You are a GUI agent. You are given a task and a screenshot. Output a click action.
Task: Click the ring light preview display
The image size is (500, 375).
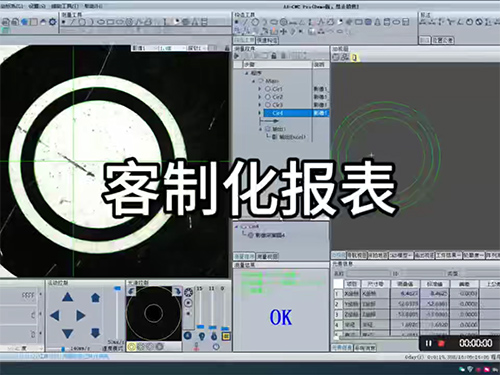[154, 314]
